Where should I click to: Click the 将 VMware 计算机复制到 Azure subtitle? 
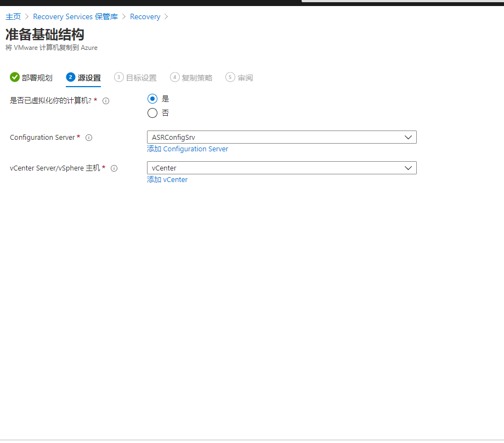pos(52,48)
